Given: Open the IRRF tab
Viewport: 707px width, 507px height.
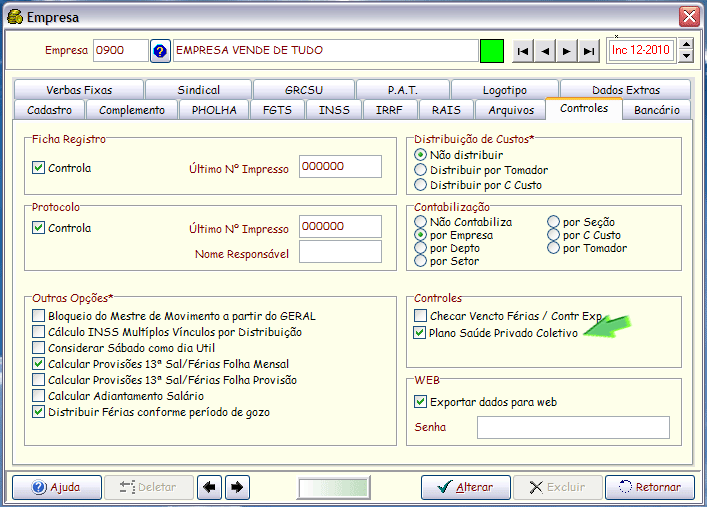Looking at the screenshot, I should click(x=389, y=110).
